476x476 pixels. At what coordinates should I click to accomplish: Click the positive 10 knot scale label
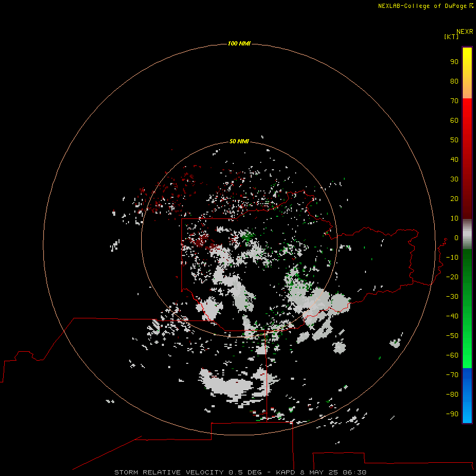(x=454, y=218)
